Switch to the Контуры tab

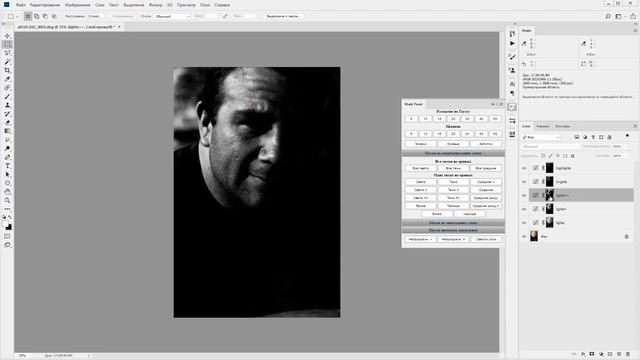[562, 126]
